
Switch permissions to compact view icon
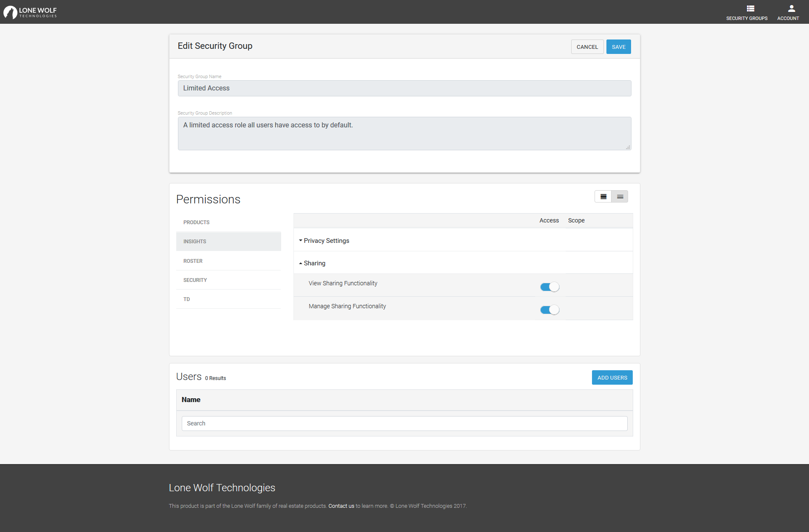[603, 196]
